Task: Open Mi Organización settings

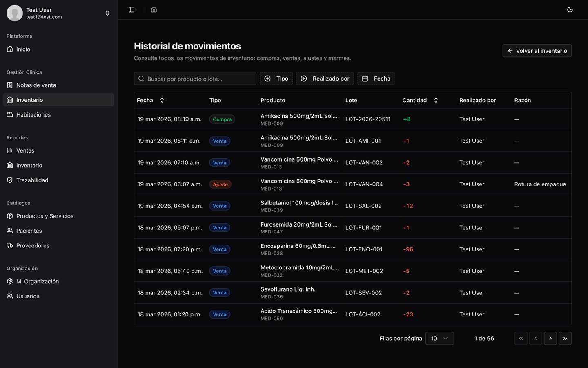Action: click(x=38, y=281)
